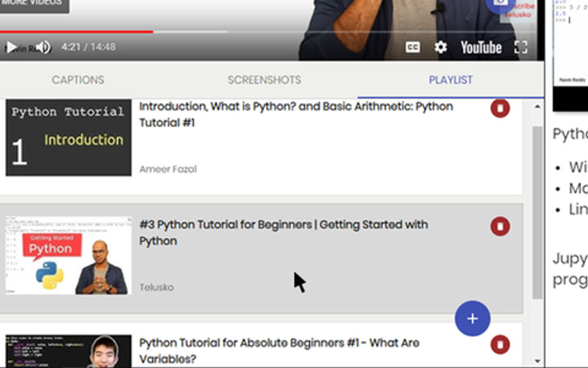Open the Getting Started Python thumbnail

point(69,255)
